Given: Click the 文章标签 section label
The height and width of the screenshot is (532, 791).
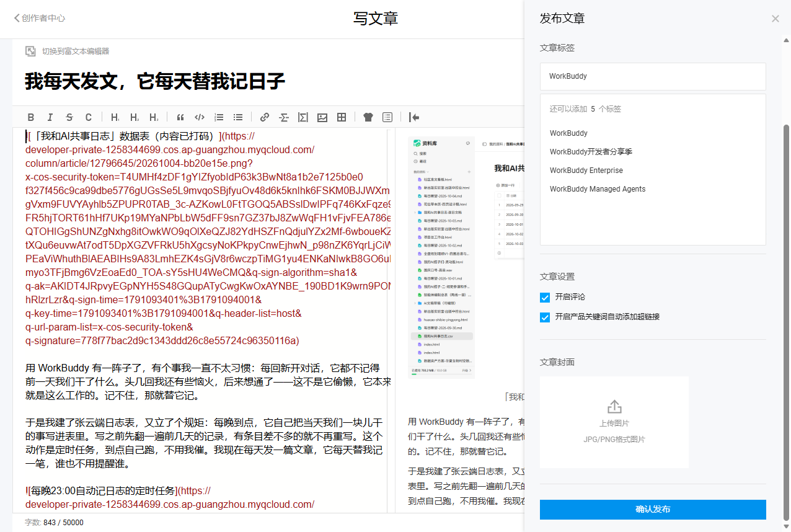Looking at the screenshot, I should [557, 48].
